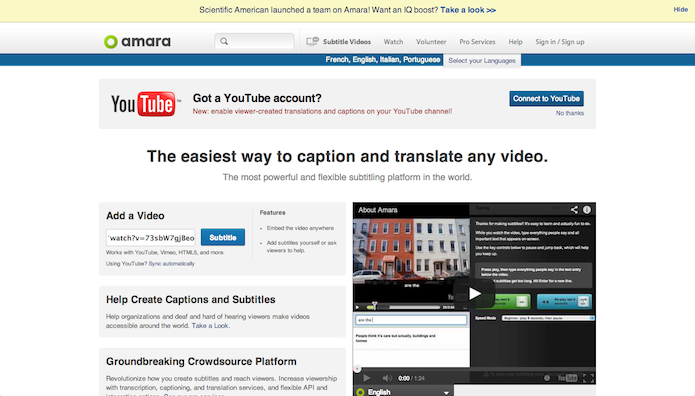Click the About Amara video title
The image size is (695, 396).
click(x=378, y=210)
